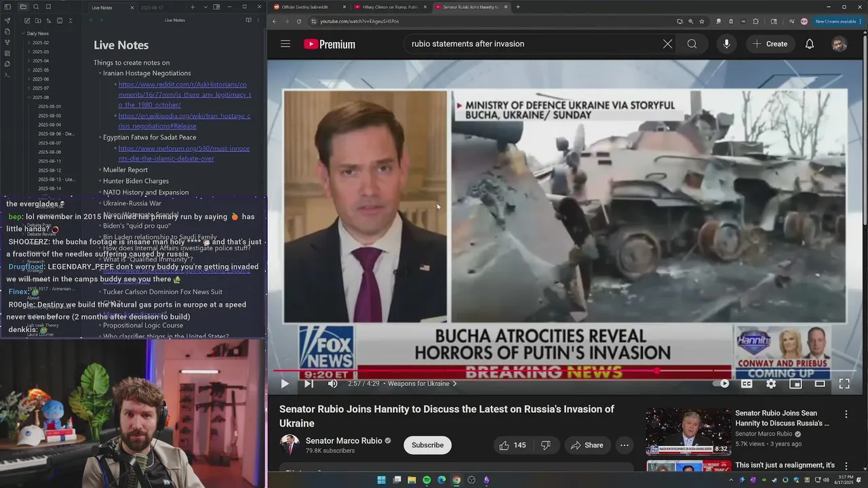Viewport: 868px width, 488px height.
Task: Toggle Obsidian right sidebar
Action: click(216, 7)
